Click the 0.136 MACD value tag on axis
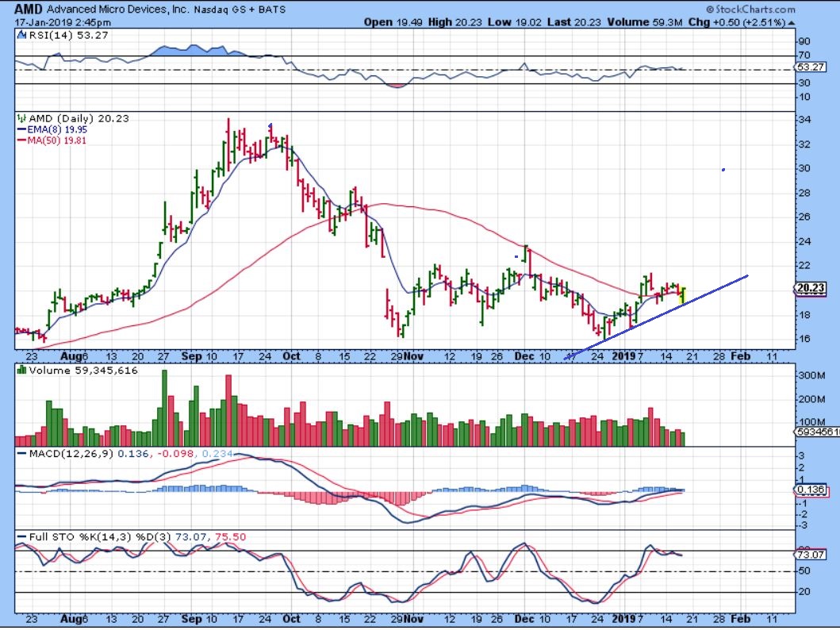Image resolution: width=840 pixels, height=630 pixels. click(x=810, y=490)
